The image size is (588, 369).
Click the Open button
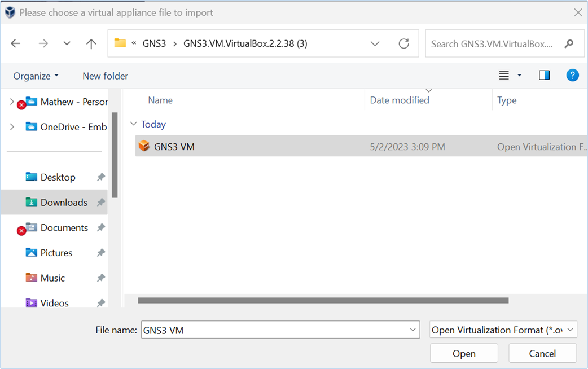pyautogui.click(x=464, y=353)
